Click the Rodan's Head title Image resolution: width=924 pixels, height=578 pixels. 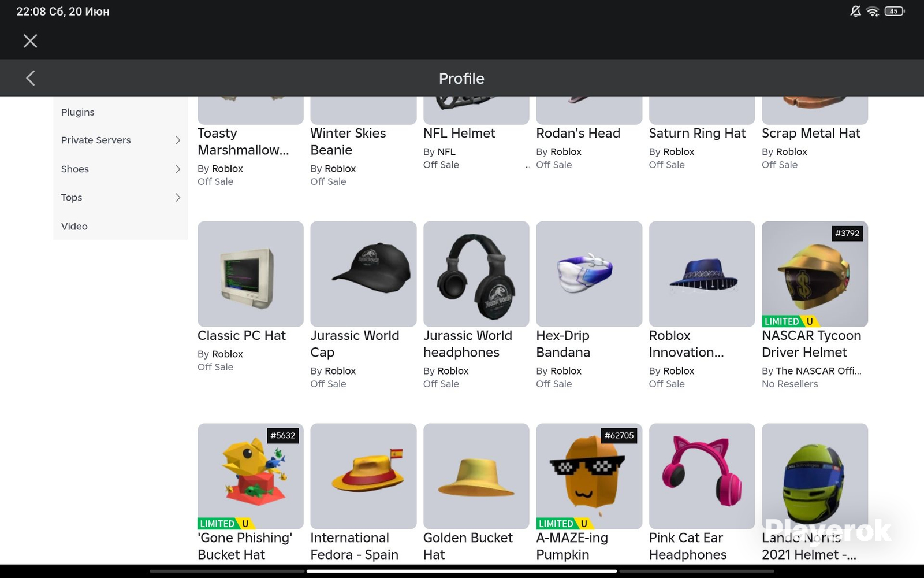click(578, 134)
